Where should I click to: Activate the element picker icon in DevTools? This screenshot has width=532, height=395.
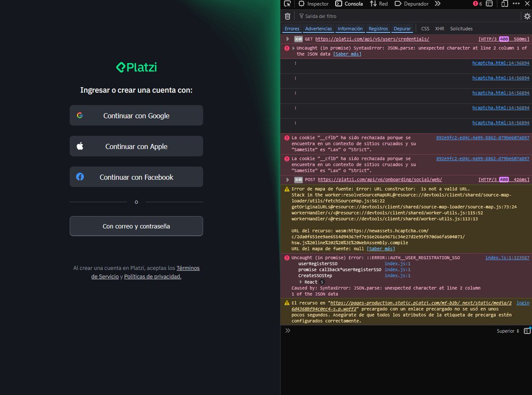tap(287, 4)
